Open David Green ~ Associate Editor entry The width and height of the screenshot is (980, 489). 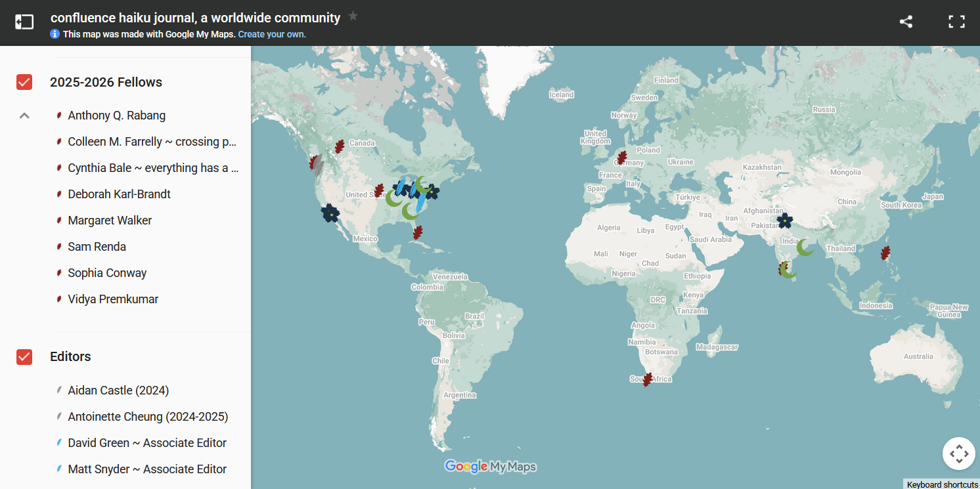tap(147, 443)
